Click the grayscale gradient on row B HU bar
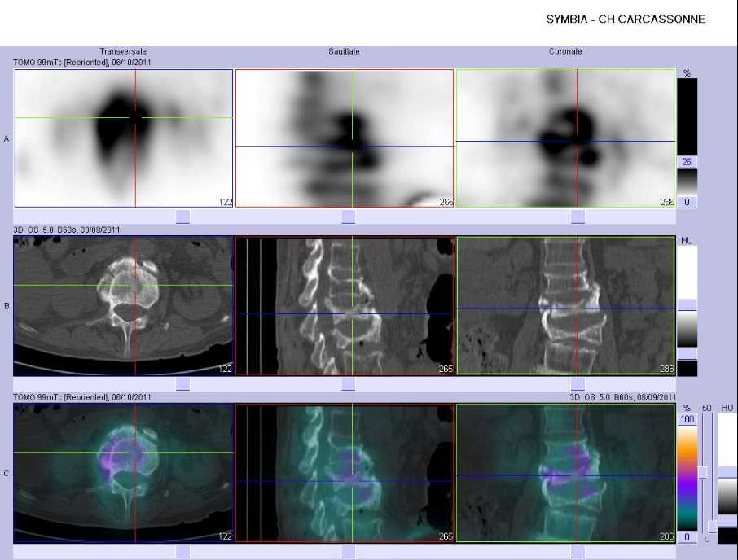This screenshot has height=560, width=738. click(x=687, y=329)
